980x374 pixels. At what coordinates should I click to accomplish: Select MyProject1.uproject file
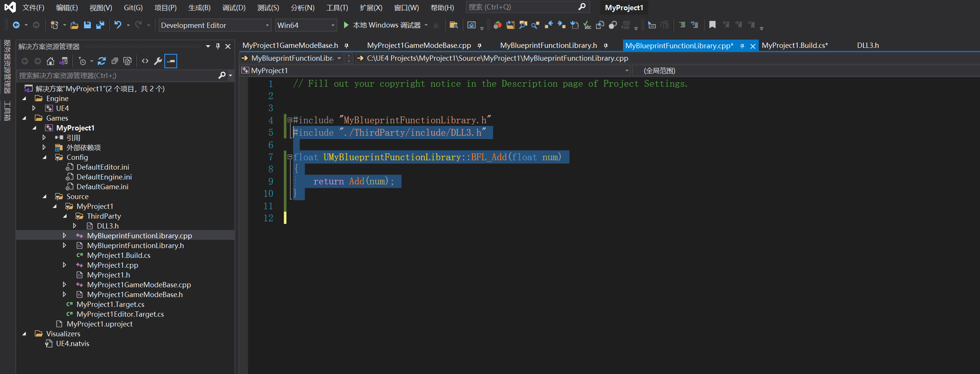click(99, 324)
